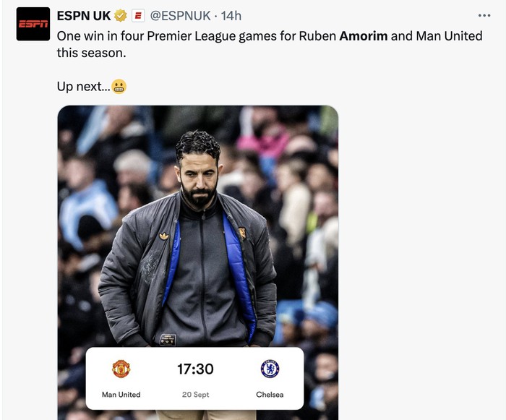The image size is (506, 420).
Task: Click the 'Up next...' text
Action: (84, 87)
